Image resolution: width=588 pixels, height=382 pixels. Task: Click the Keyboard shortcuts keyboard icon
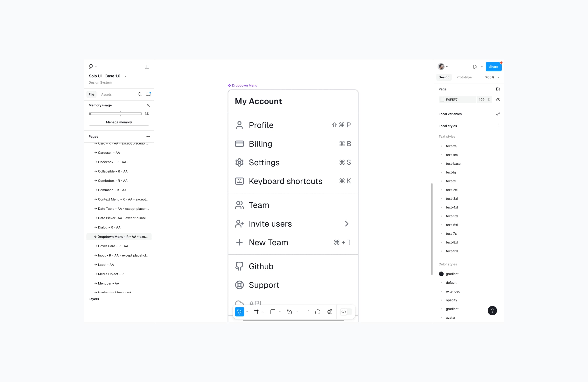tap(239, 181)
